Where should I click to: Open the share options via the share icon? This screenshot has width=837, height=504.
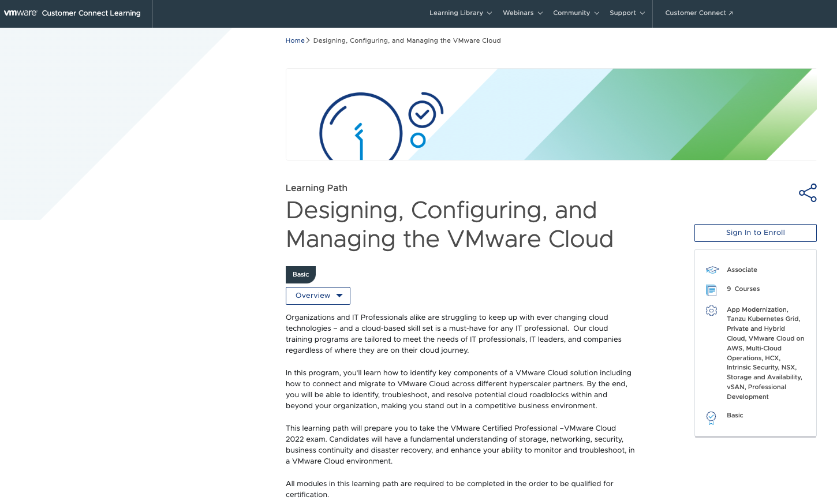pos(807,192)
